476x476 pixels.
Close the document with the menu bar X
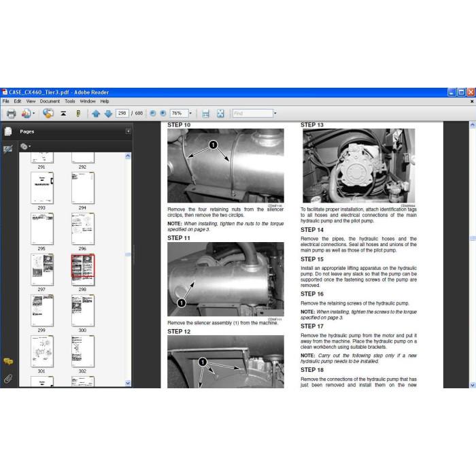pos(472,101)
